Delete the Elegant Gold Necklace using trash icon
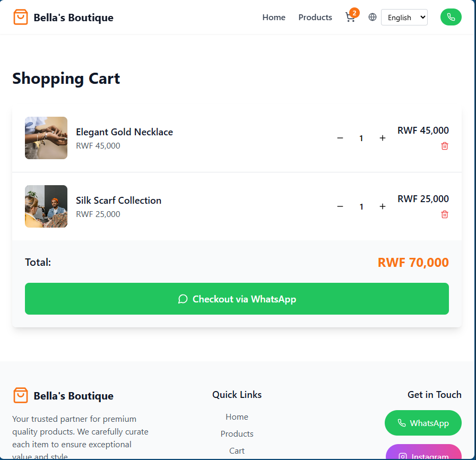The width and height of the screenshot is (476, 460). (444, 145)
